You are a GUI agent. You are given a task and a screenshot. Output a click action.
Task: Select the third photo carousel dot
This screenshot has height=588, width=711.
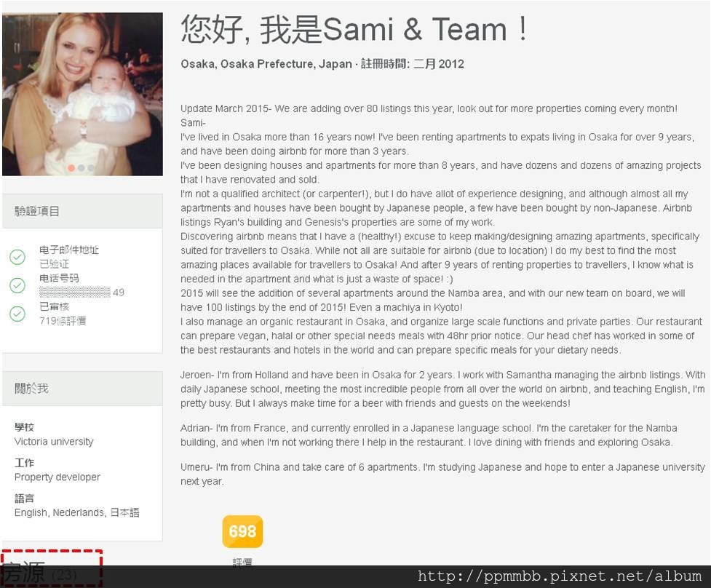coord(91,168)
